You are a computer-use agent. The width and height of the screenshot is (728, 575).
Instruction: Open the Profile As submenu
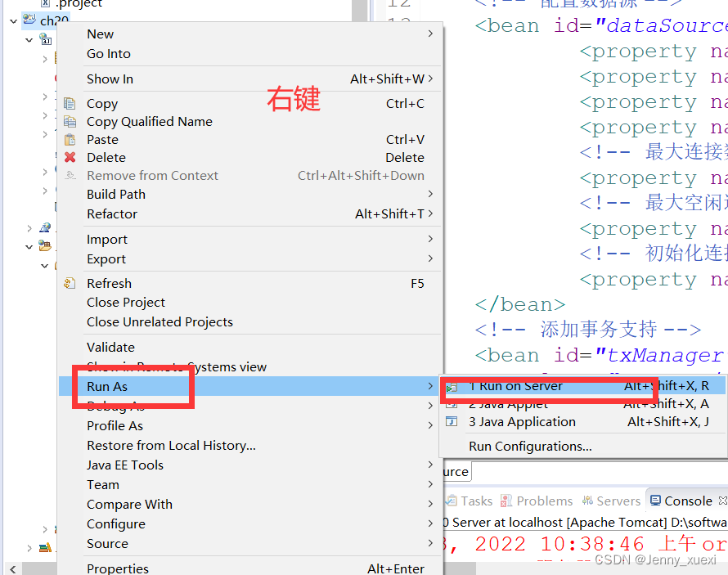(251, 425)
